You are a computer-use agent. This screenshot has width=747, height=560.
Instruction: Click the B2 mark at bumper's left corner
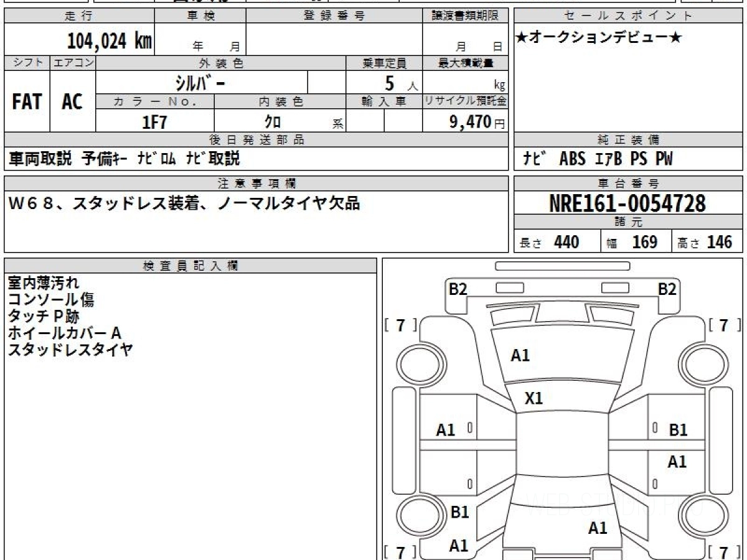pyautogui.click(x=458, y=289)
